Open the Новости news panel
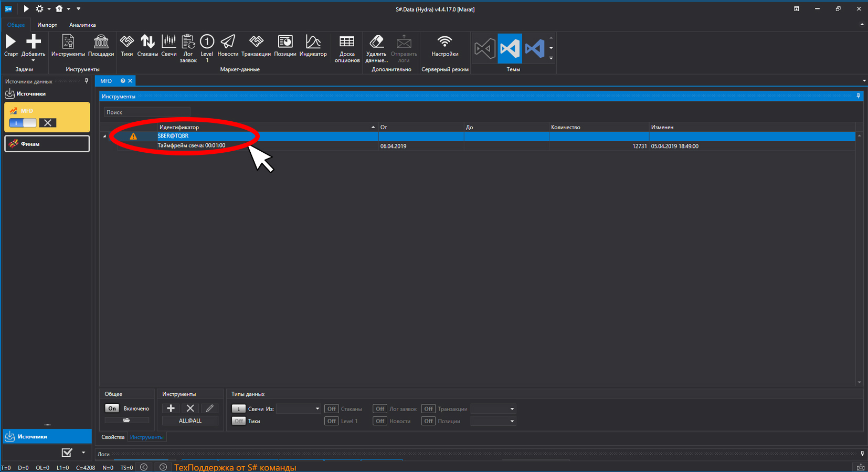Screen dimensions: 868x472 click(228, 46)
